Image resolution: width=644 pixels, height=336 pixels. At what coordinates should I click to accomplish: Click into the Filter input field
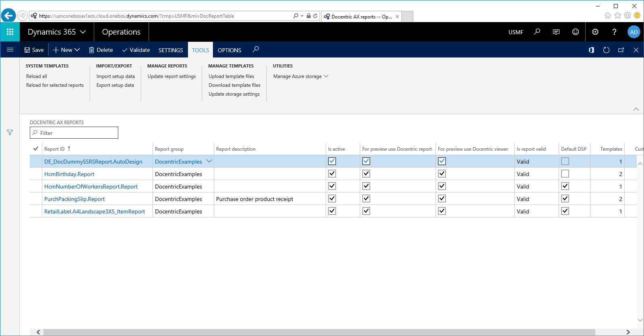point(74,133)
